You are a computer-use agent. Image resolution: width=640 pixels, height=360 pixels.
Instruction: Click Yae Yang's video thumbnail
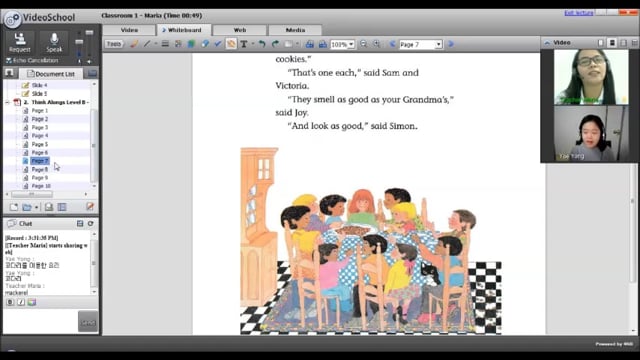tap(591, 133)
